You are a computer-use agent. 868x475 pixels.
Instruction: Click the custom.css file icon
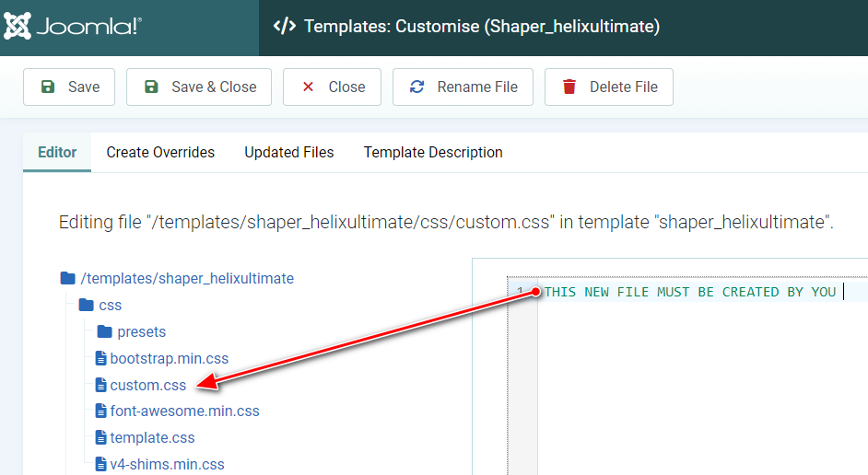(100, 385)
